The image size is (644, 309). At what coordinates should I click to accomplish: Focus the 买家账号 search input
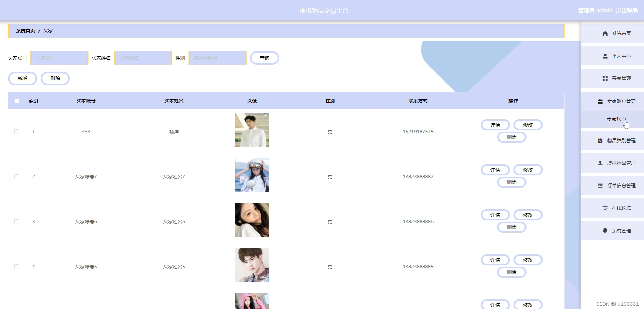pyautogui.click(x=59, y=58)
